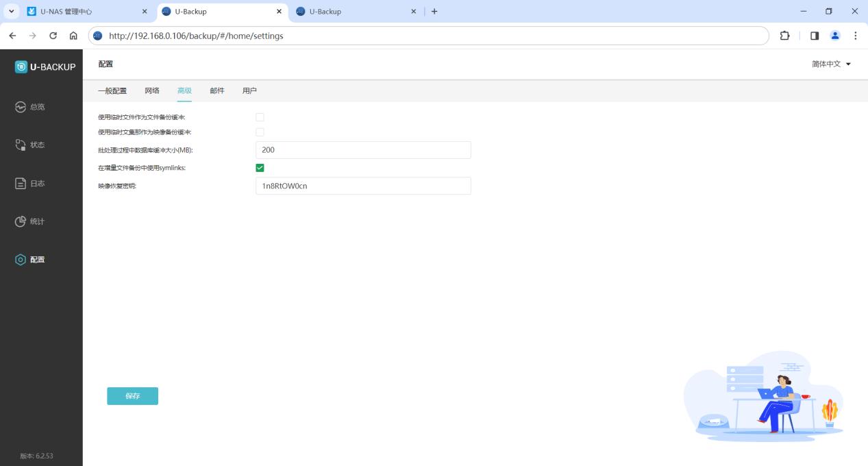Screen dimensions: 868x466
Task: Enable temp file as file backup buffer checkbox
Action: click(260, 117)
